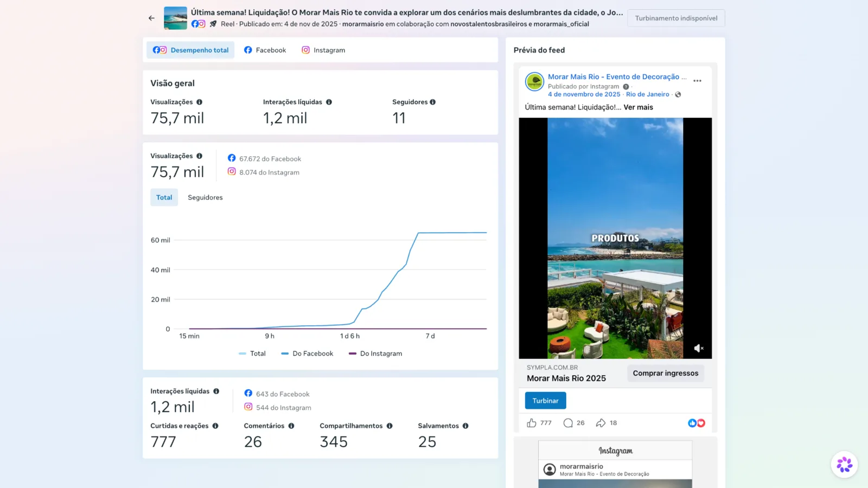Click the Facebook icon beside 67.672 do Facebook
This screenshot has height=488, width=868.
pos(232,158)
